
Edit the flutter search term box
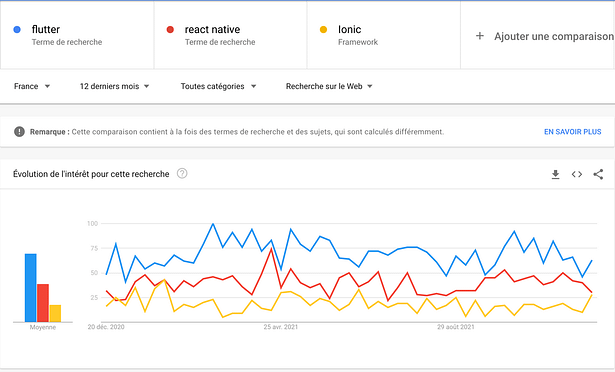pos(77,35)
